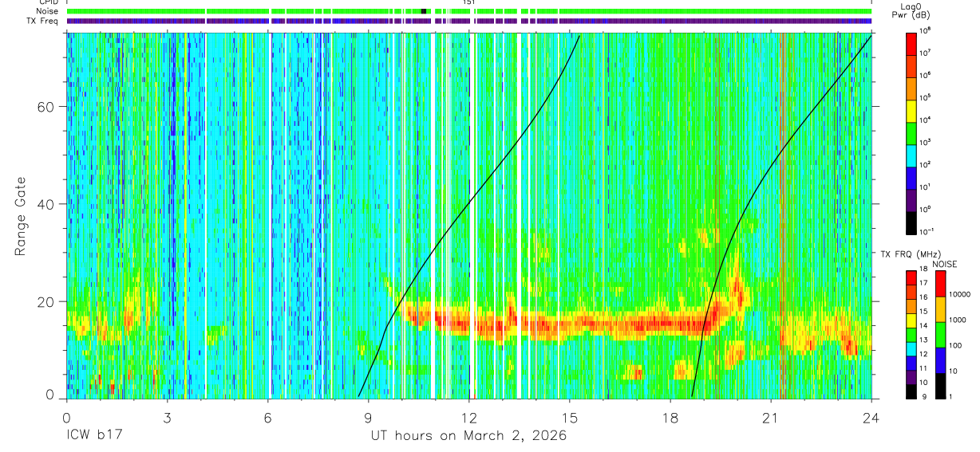The height and width of the screenshot is (452, 980).
Task: Click the 'ICW b17' radar label
Action: click(93, 436)
